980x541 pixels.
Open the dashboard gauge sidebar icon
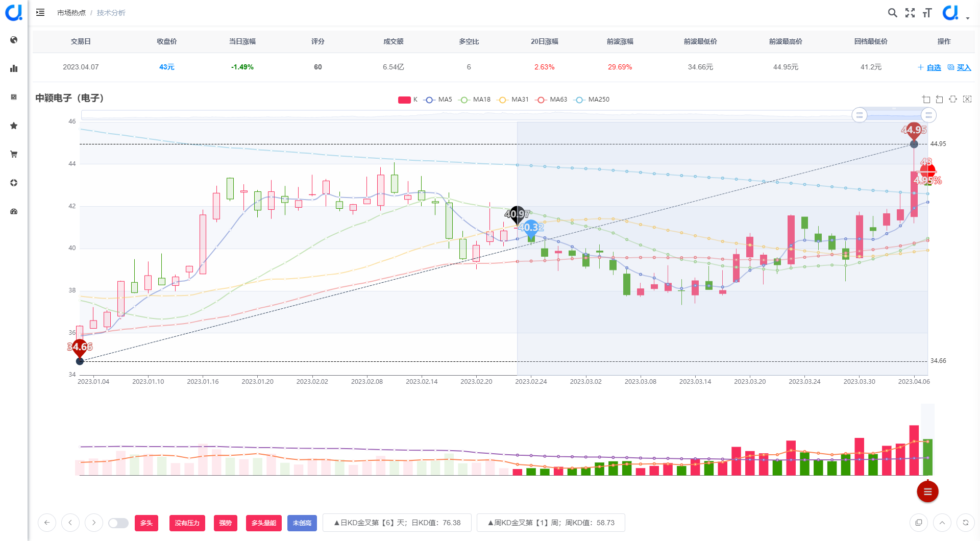tap(14, 211)
